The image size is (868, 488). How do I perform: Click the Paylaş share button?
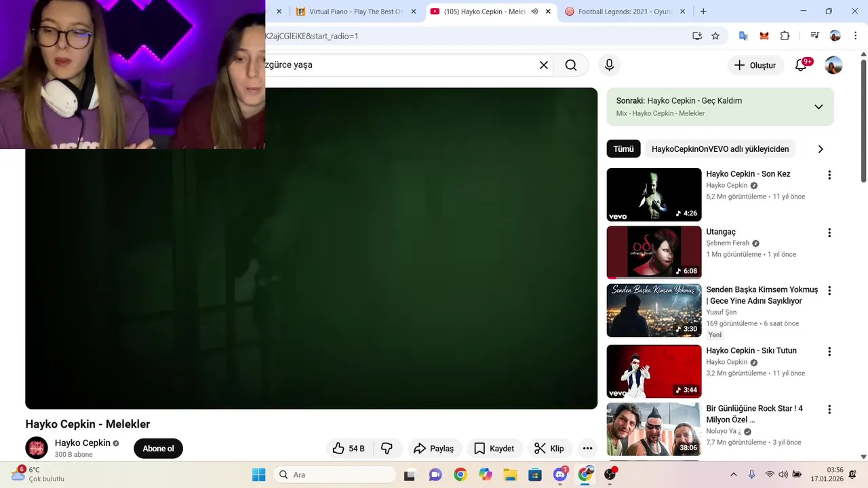point(435,449)
